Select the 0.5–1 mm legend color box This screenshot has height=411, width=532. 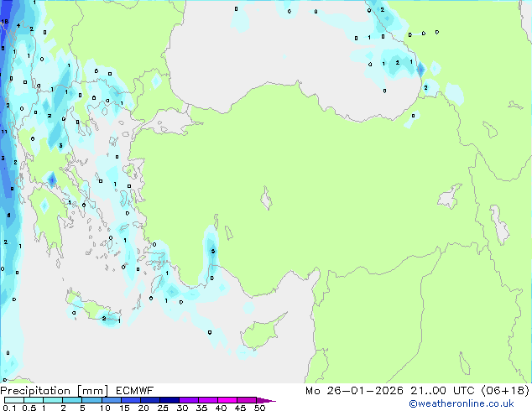(x=34, y=400)
